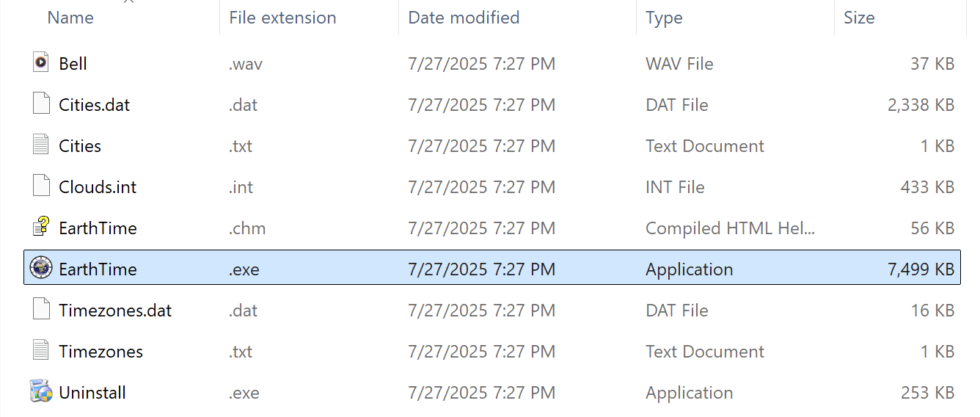
Task: Select the EarthTime help file icon
Action: click(41, 228)
